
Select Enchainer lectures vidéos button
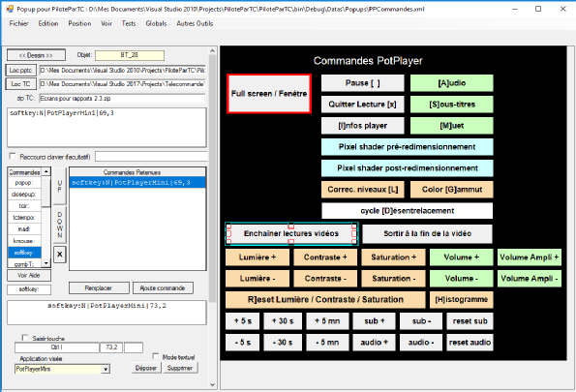tap(291, 233)
